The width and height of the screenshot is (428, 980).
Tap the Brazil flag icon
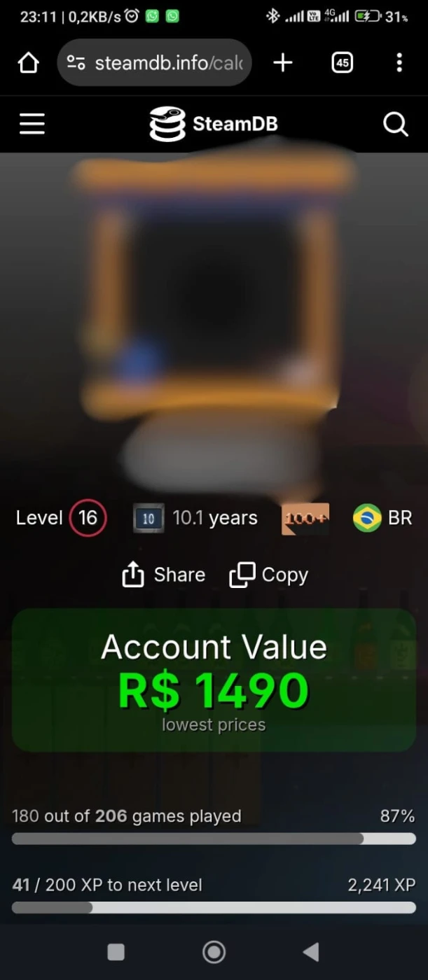[367, 518]
